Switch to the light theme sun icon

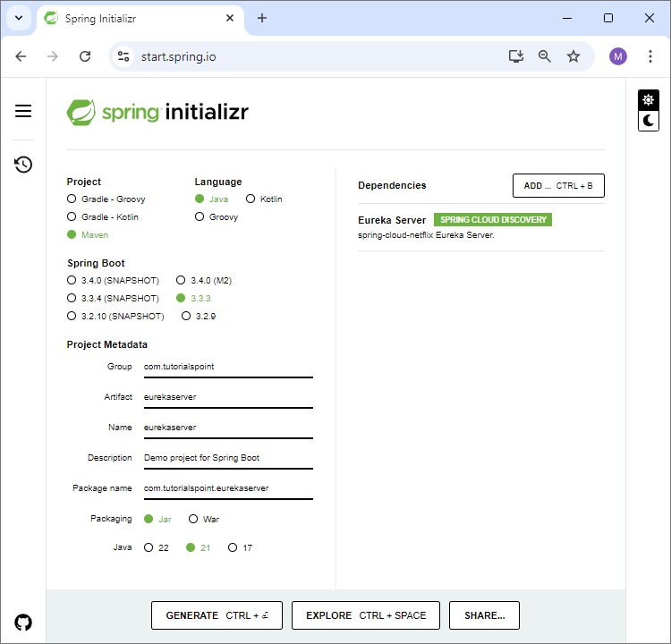pos(649,100)
